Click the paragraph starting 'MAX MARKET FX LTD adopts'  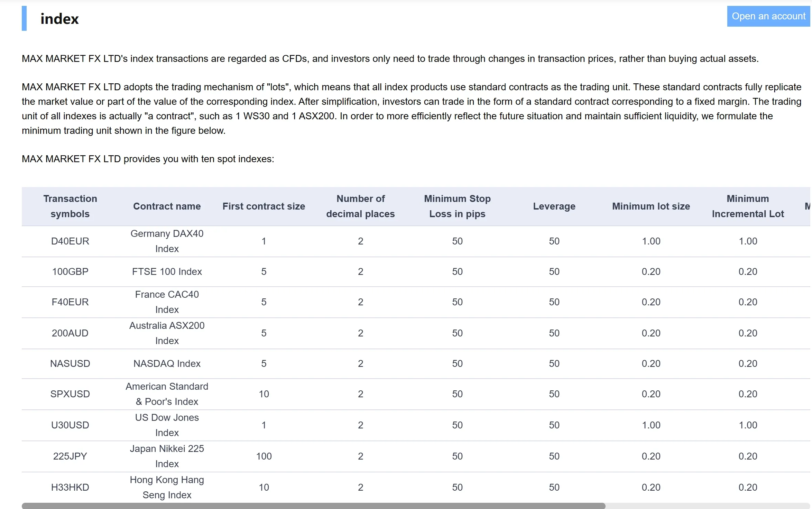[412, 109]
